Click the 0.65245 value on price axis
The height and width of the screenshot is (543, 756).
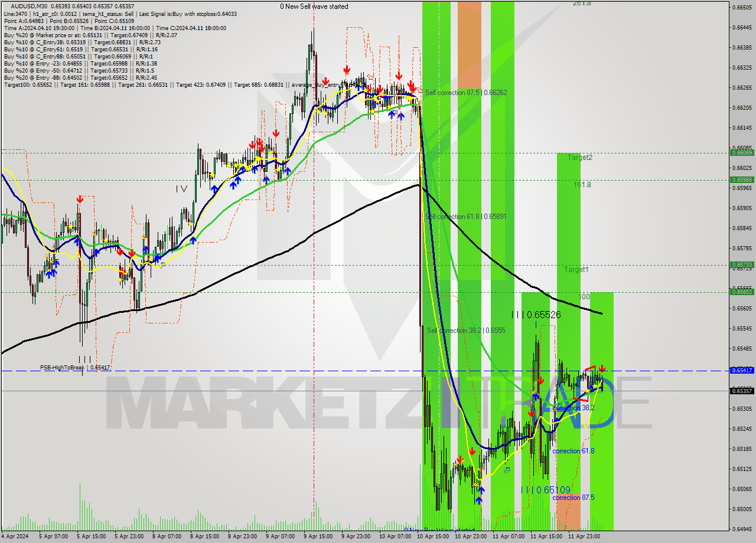742,428
